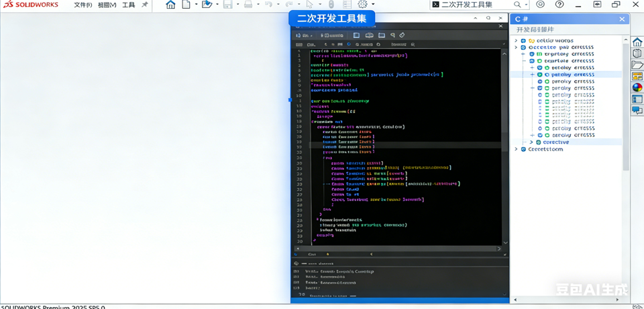Close the C# panel with X button

point(622,19)
